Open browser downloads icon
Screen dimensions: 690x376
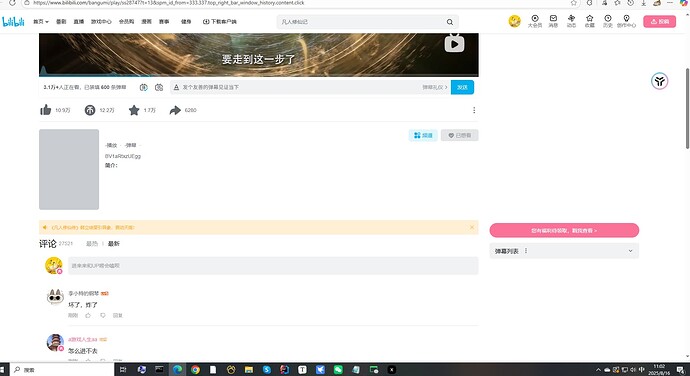click(x=643, y=3)
